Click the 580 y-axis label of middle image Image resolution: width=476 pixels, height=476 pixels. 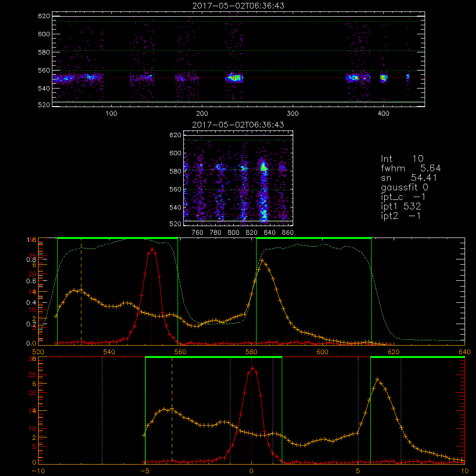coord(175,171)
